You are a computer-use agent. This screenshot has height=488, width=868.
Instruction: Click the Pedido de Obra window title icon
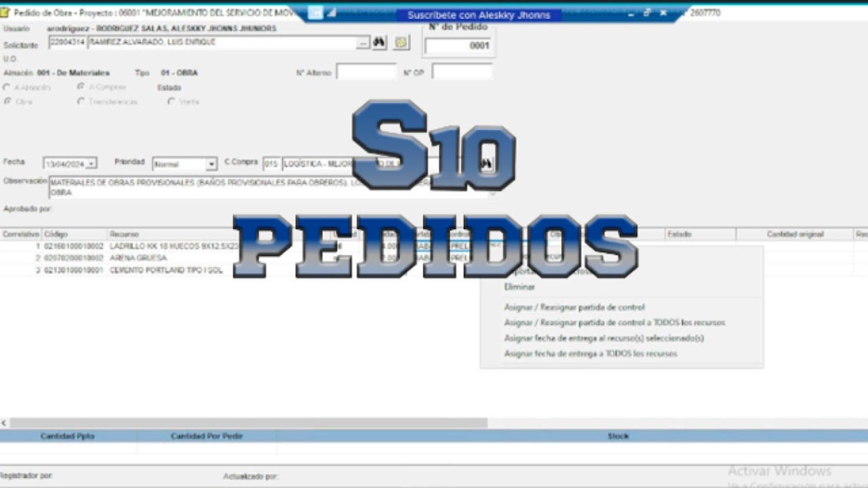tap(5, 13)
